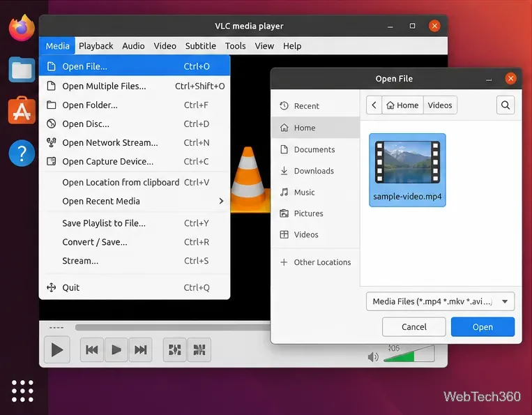Click the large Play button in VLC
The width and height of the screenshot is (532, 415).
pos(57,350)
